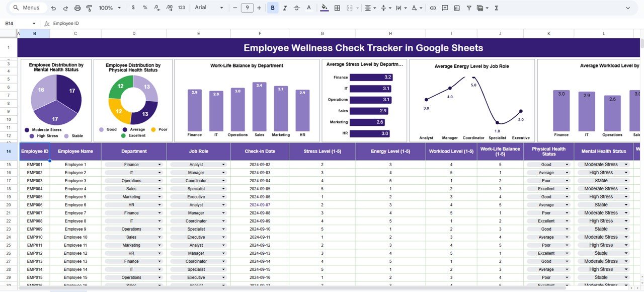Click the print icon

[77, 8]
